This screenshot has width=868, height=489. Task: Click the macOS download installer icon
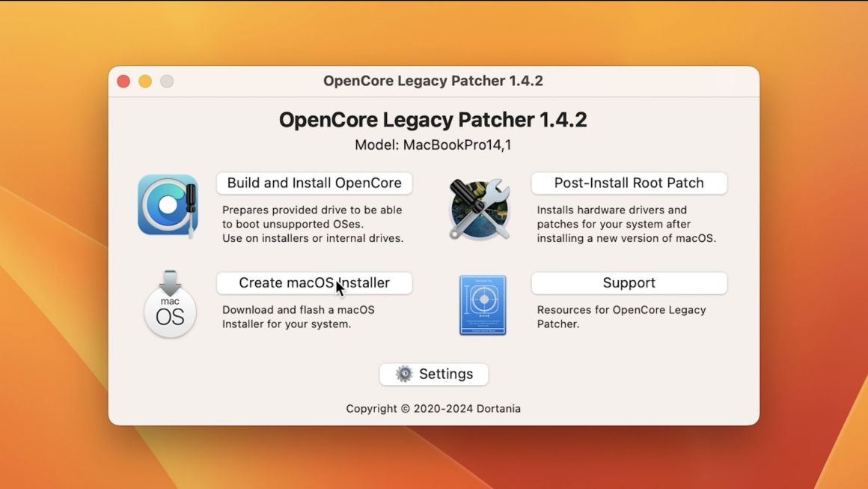[x=170, y=304]
